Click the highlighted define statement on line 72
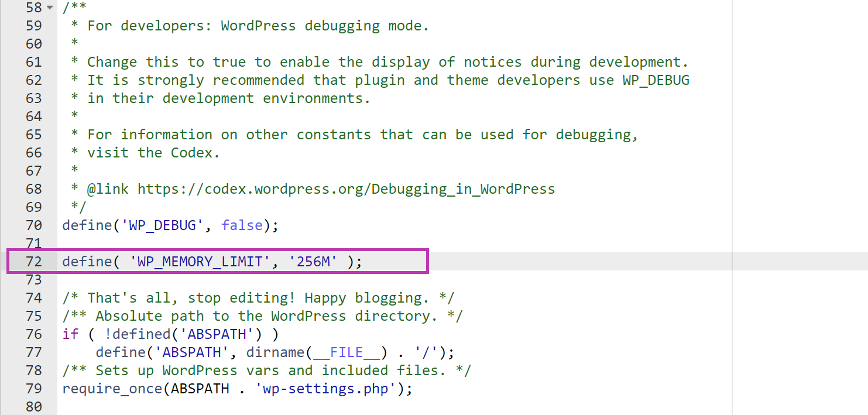This screenshot has width=868, height=415. coord(211,261)
